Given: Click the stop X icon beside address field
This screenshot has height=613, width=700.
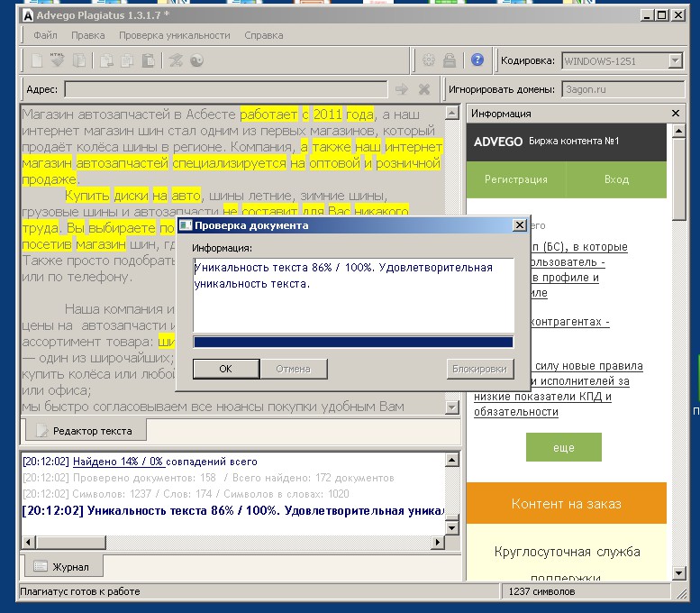Looking at the screenshot, I should tap(424, 89).
